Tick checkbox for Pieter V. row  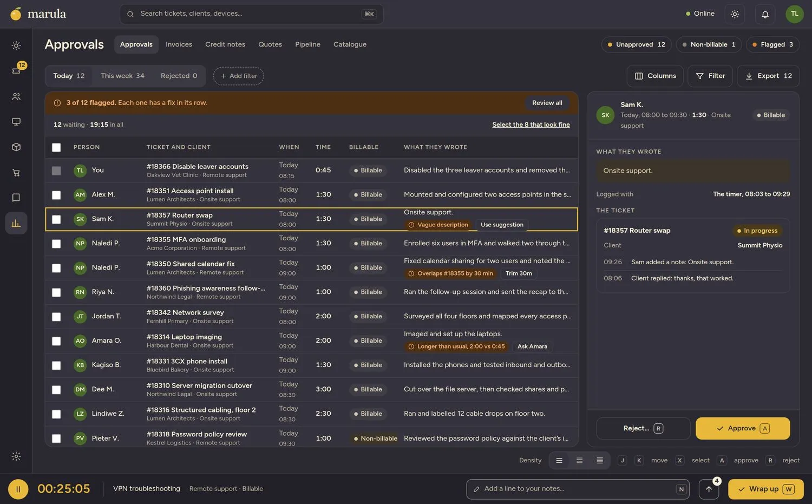56,438
